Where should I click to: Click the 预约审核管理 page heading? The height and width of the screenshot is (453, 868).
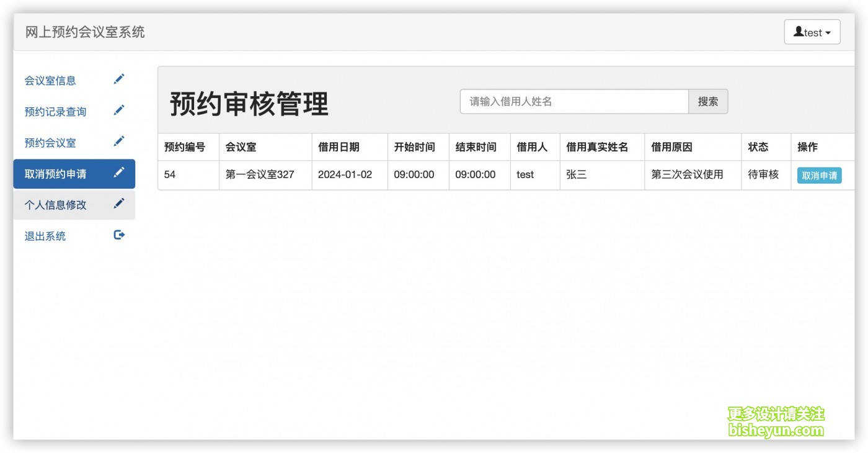[249, 104]
